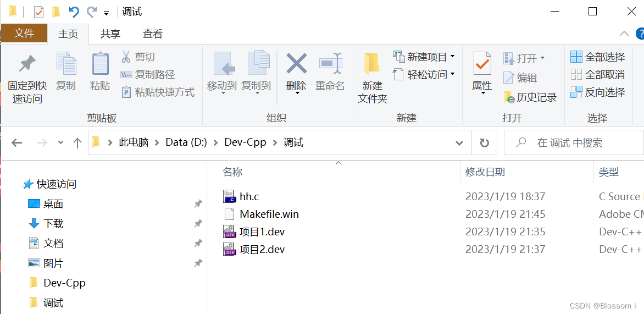The image size is (644, 314).
Task: Switch to the Share (共享) tab
Action: pos(110,34)
